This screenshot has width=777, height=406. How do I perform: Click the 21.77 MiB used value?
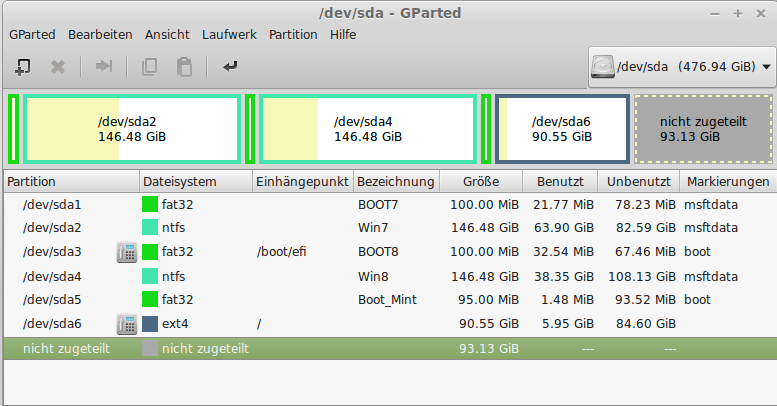[x=563, y=204]
